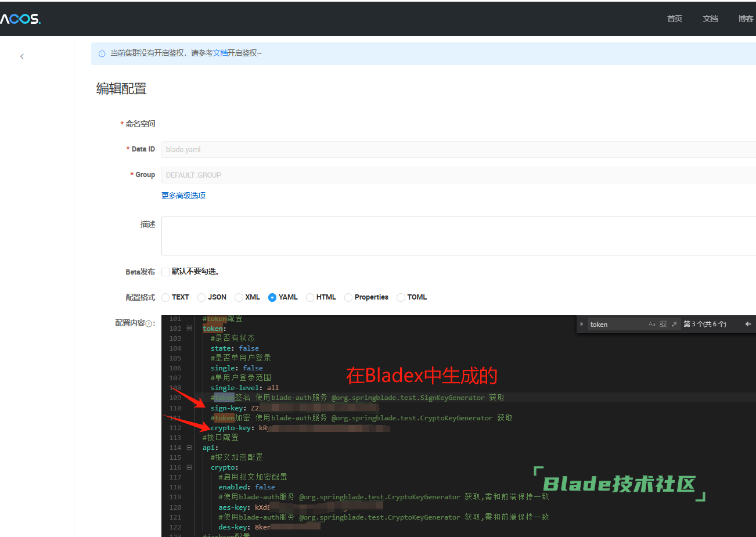Click the Data ID field showing blade.yaml

click(x=459, y=149)
